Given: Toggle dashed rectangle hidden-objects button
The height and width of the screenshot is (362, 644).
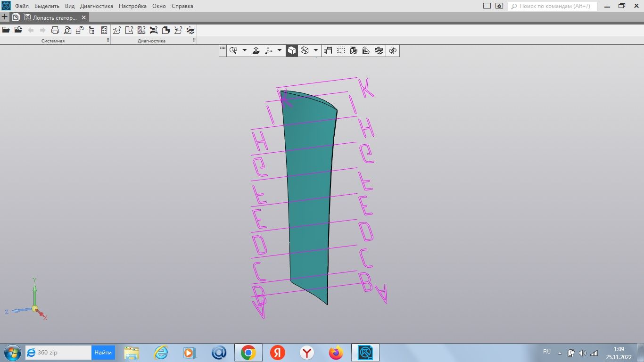Looking at the screenshot, I should pyautogui.click(x=341, y=50).
